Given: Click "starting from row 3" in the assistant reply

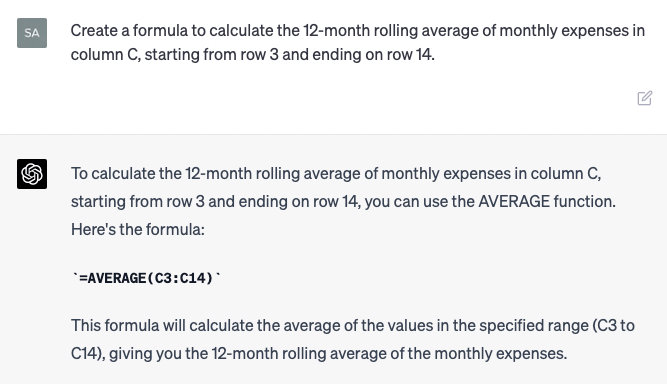Looking at the screenshot, I should pyautogui.click(x=138, y=201).
